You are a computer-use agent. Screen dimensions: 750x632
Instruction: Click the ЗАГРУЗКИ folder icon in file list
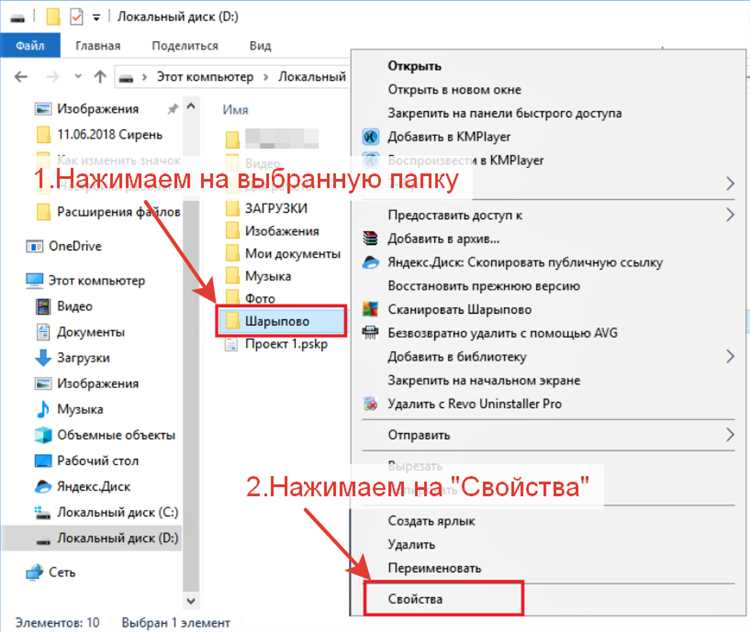pyautogui.click(x=232, y=209)
